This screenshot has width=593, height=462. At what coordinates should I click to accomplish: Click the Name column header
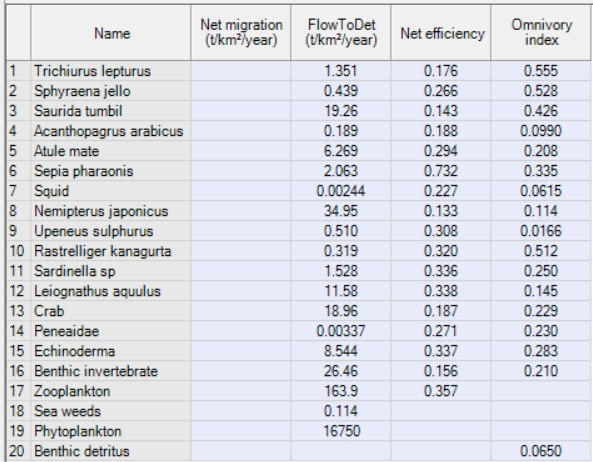pyautogui.click(x=111, y=33)
